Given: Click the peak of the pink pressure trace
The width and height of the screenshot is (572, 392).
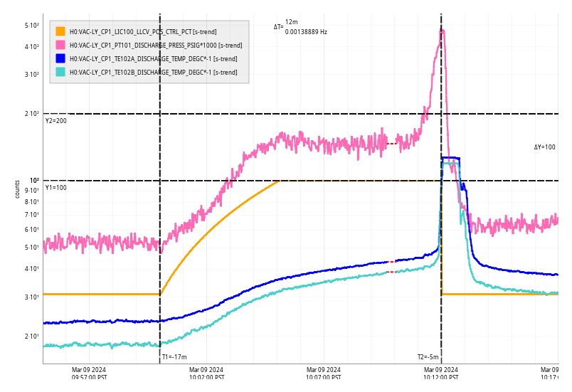Looking at the screenshot, I should coord(443,31).
